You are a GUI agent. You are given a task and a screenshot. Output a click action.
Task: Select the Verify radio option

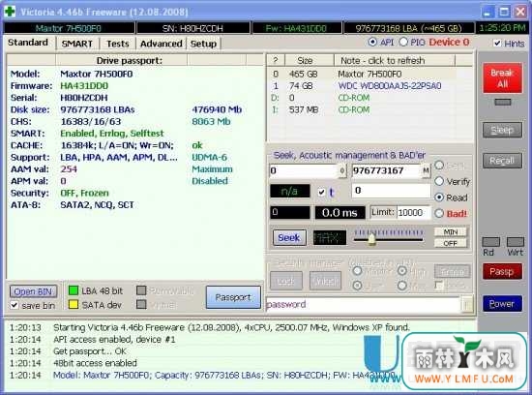[439, 181]
